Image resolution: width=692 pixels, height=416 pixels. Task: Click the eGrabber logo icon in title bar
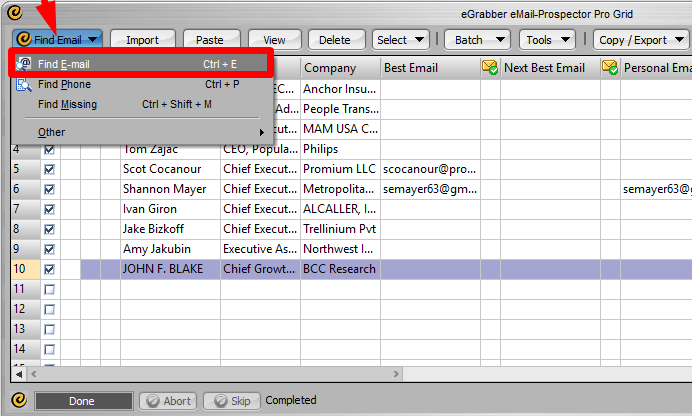pos(14,13)
